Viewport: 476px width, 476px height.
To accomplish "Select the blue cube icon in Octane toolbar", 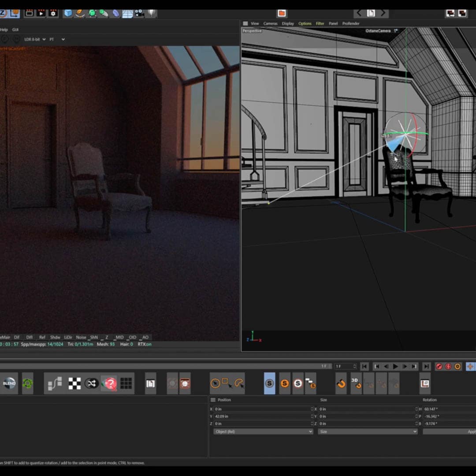I will coord(67,14).
